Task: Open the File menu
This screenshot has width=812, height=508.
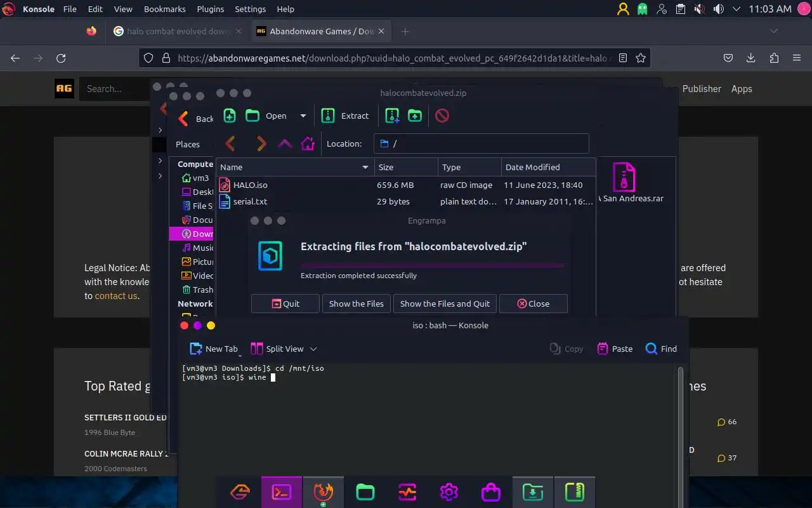Action: (70, 9)
